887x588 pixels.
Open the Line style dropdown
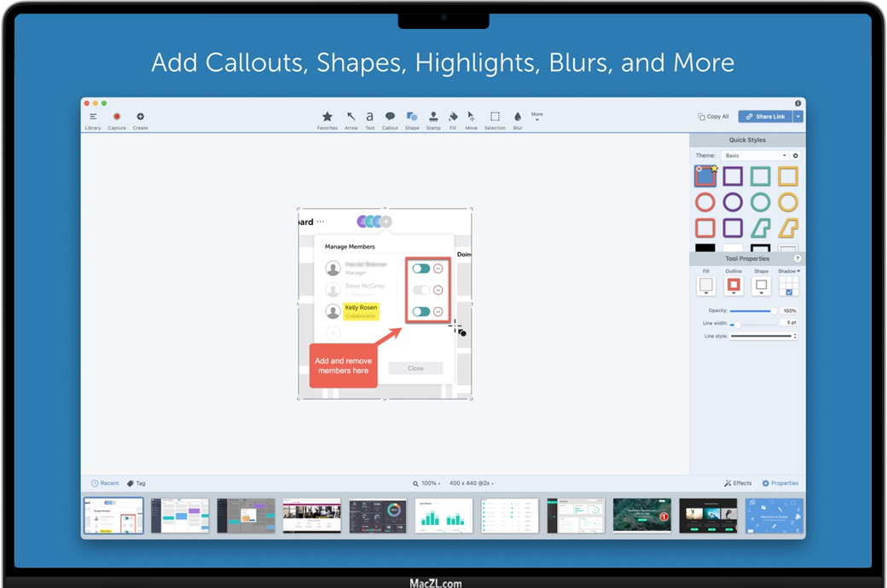click(762, 337)
